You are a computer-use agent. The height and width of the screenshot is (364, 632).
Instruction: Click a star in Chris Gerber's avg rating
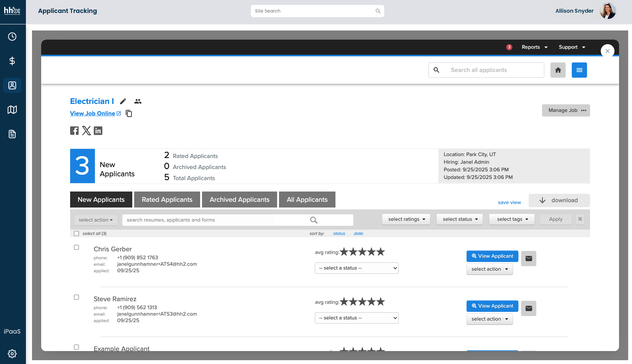point(362,252)
